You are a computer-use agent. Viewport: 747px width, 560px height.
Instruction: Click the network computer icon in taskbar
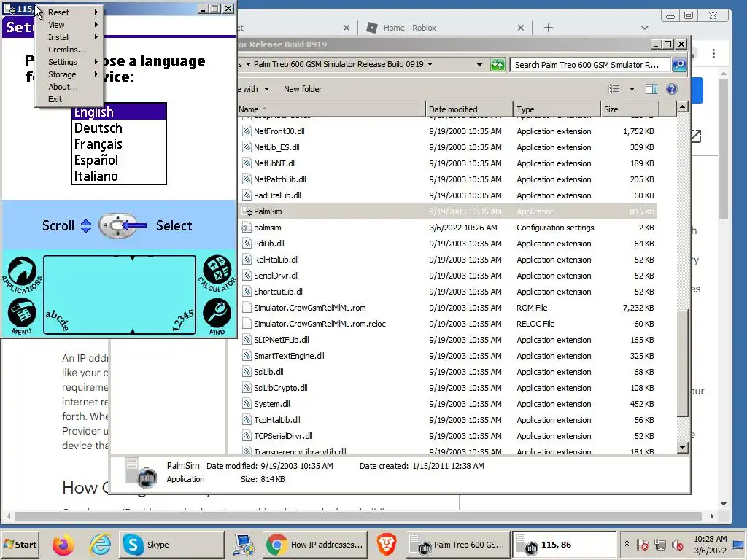click(244, 545)
